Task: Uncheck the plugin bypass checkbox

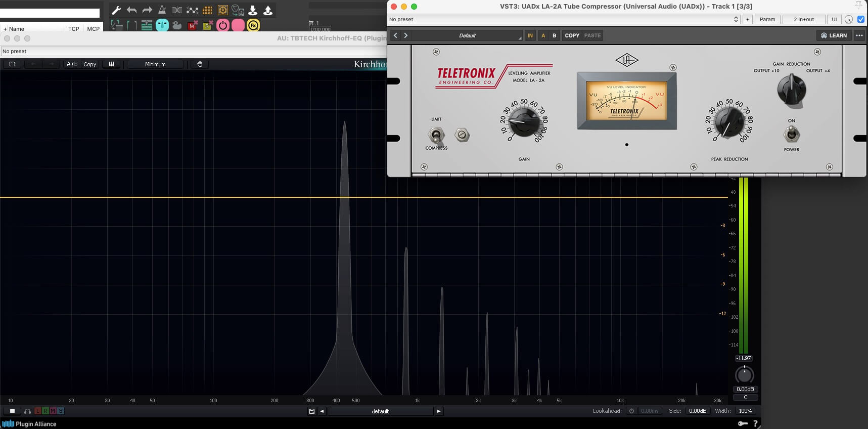Action: click(861, 19)
